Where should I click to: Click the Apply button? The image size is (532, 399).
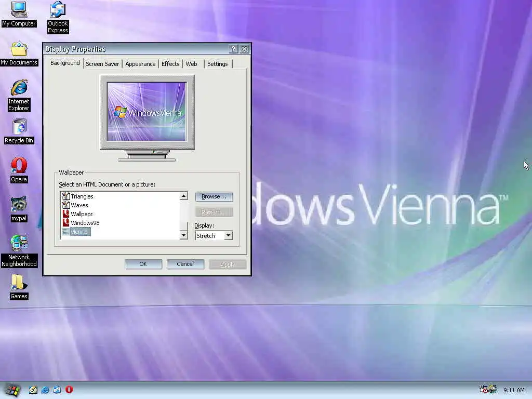click(228, 264)
